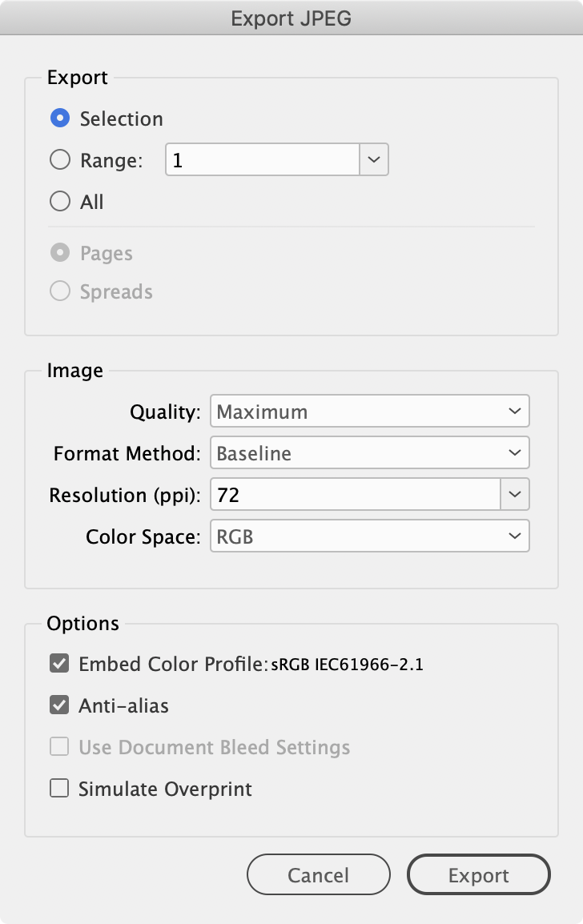Click the Range page dropdown chevron
This screenshot has width=583, height=924.
(373, 159)
